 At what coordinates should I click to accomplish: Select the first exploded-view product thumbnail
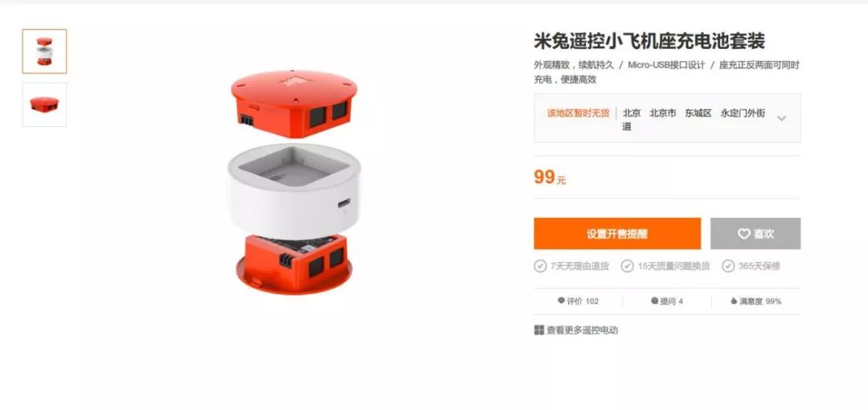point(44,51)
